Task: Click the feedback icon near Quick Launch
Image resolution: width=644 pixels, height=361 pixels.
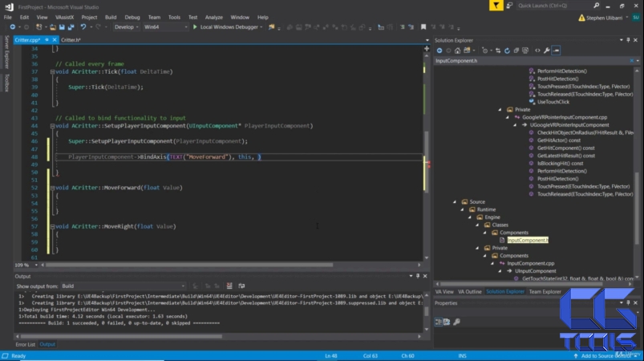Action: 510,6
